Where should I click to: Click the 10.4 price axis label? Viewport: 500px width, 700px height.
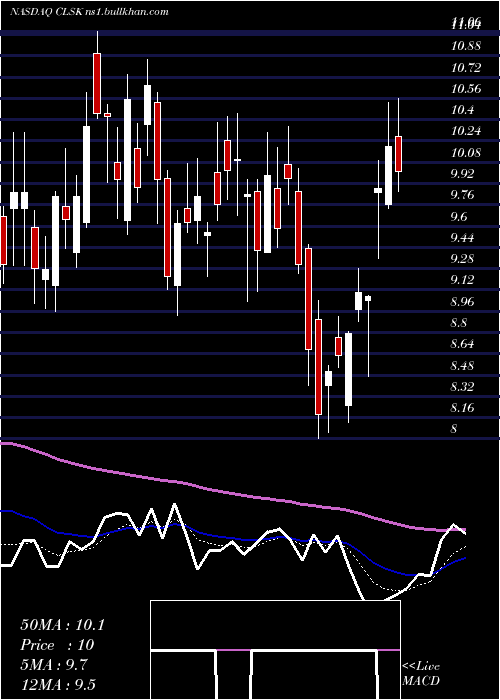[462, 110]
